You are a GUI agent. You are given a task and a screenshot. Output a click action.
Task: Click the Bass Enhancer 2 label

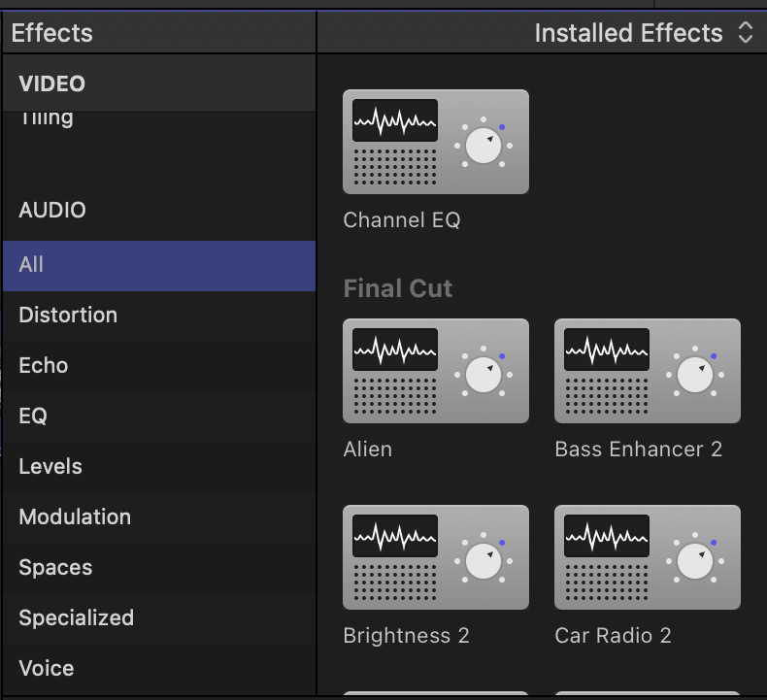[x=638, y=450]
